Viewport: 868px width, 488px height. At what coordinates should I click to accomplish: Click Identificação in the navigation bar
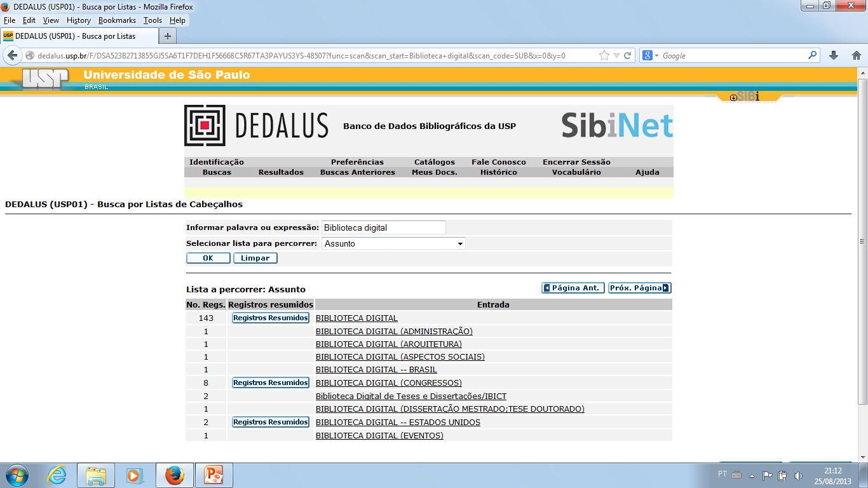(x=217, y=162)
